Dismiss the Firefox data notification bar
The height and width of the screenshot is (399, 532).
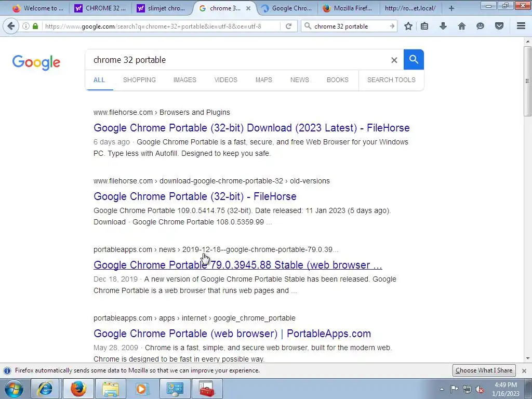click(524, 370)
